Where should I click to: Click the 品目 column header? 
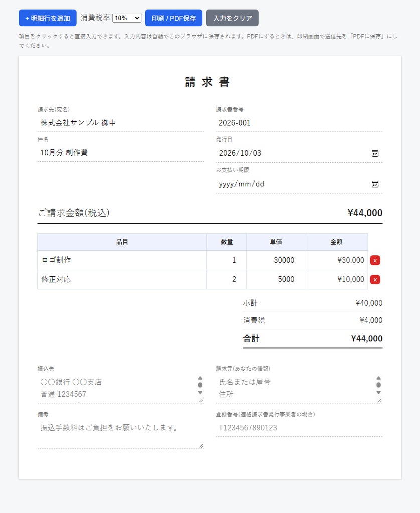pos(122,242)
